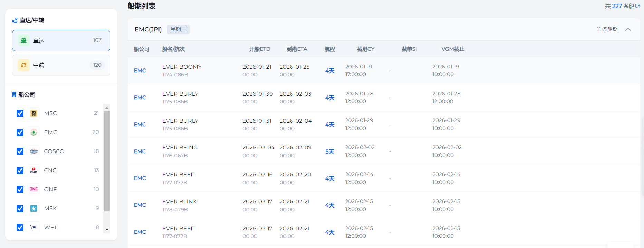Click the MSC carrier logo icon

click(33, 113)
